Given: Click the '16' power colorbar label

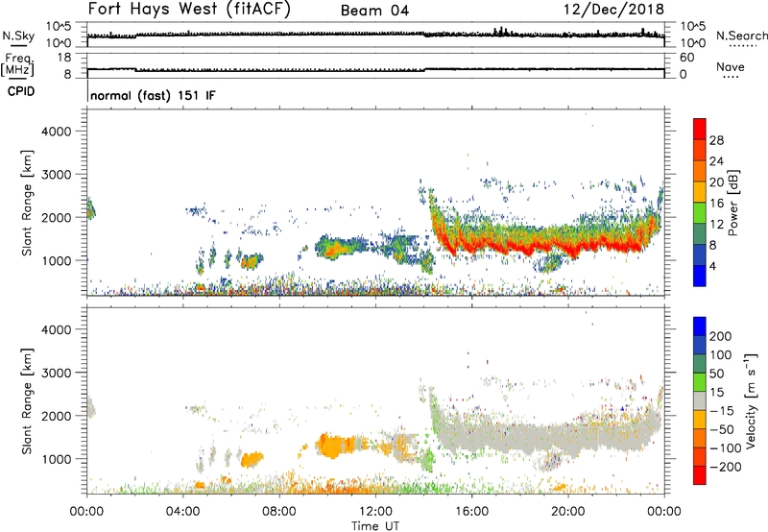Looking at the screenshot, I should click(x=716, y=204).
